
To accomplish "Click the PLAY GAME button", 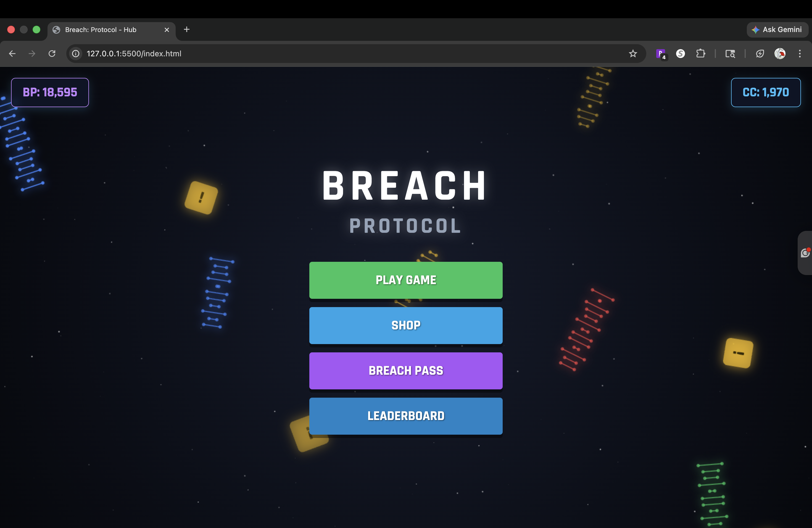I will pyautogui.click(x=406, y=280).
